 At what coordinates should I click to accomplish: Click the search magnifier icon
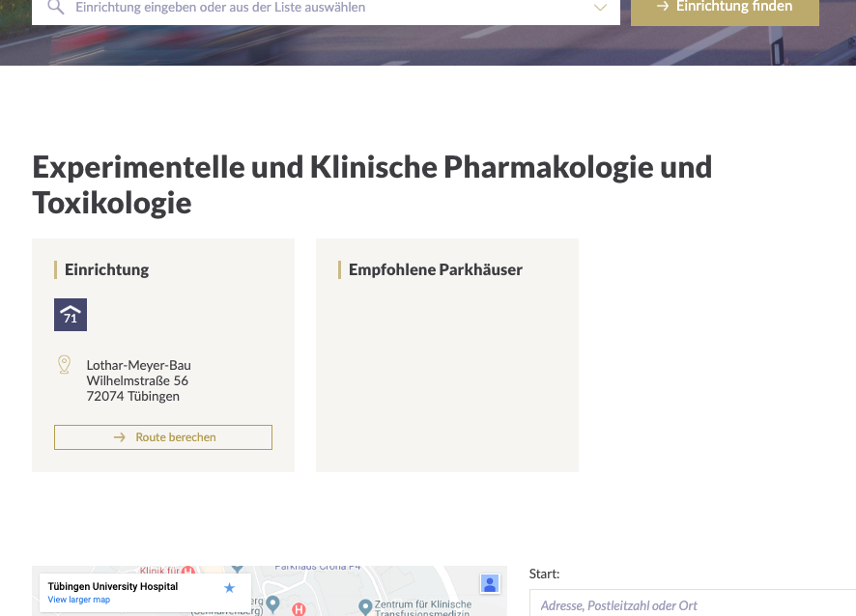click(56, 7)
